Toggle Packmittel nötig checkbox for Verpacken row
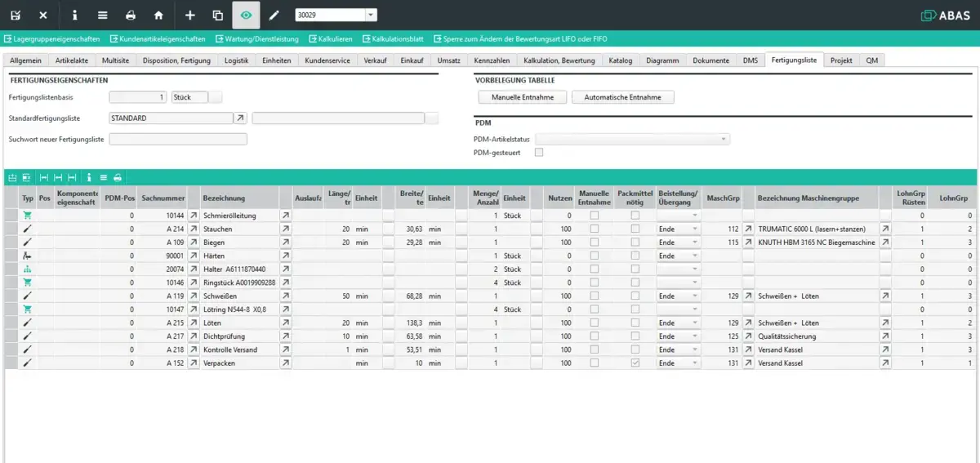Image resolution: width=980 pixels, height=463 pixels. [635, 363]
